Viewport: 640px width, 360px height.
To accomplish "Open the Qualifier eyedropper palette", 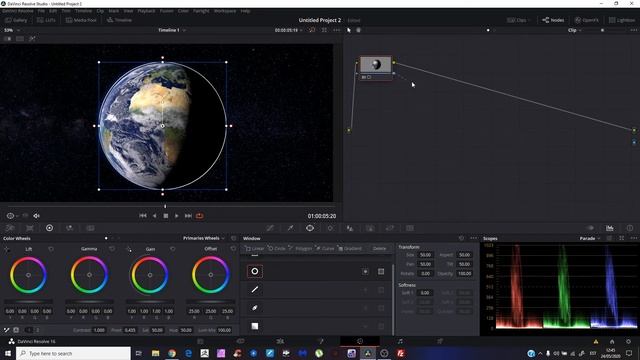I will 290,228.
